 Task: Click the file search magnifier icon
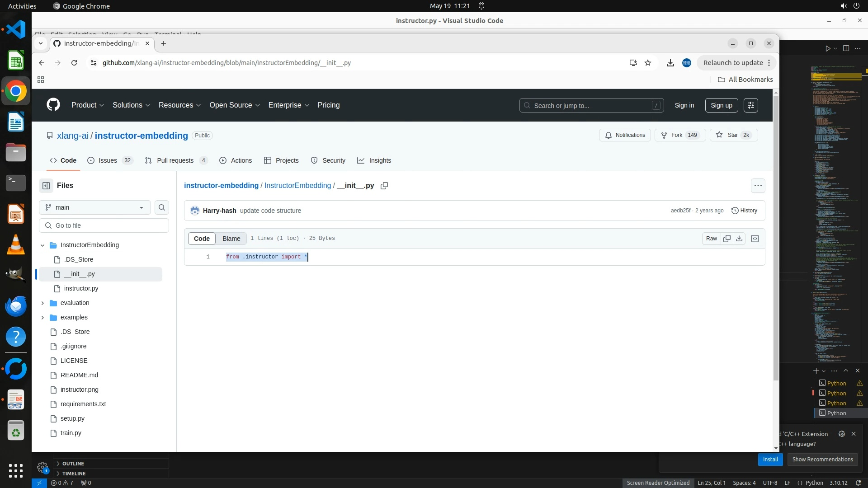click(162, 207)
